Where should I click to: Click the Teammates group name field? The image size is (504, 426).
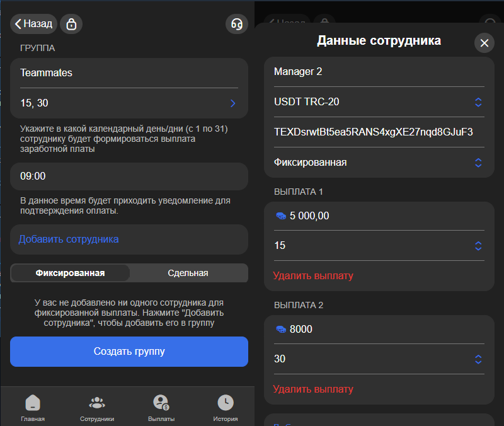pos(129,73)
